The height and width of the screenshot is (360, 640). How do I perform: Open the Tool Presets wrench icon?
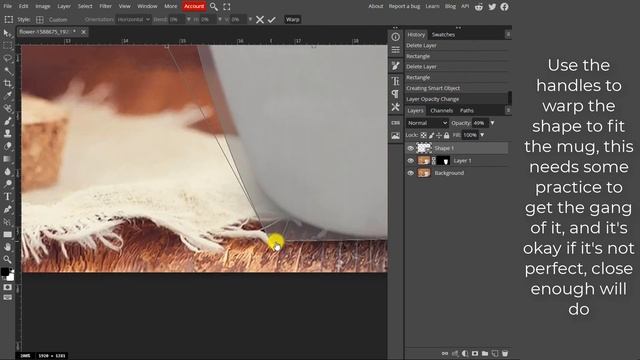pos(396,107)
